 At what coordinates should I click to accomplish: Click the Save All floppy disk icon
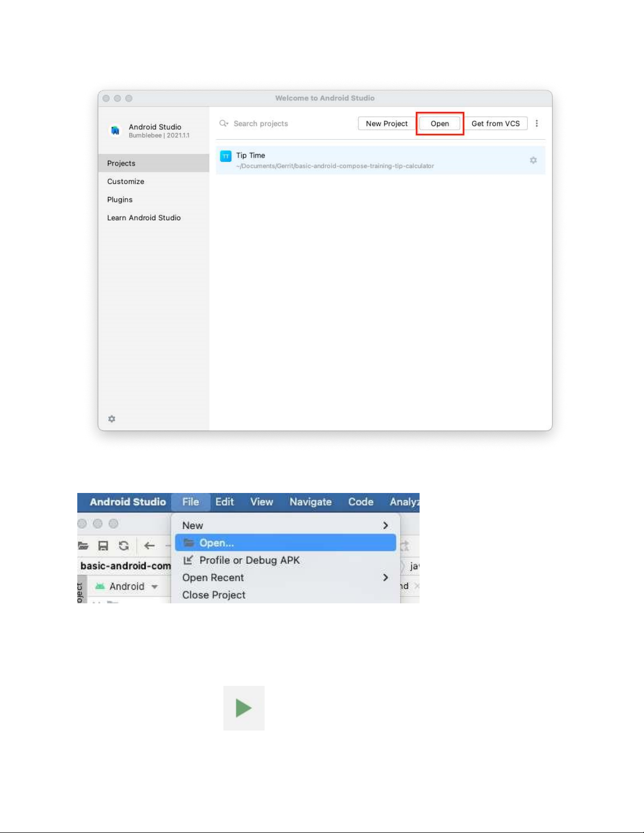(103, 546)
